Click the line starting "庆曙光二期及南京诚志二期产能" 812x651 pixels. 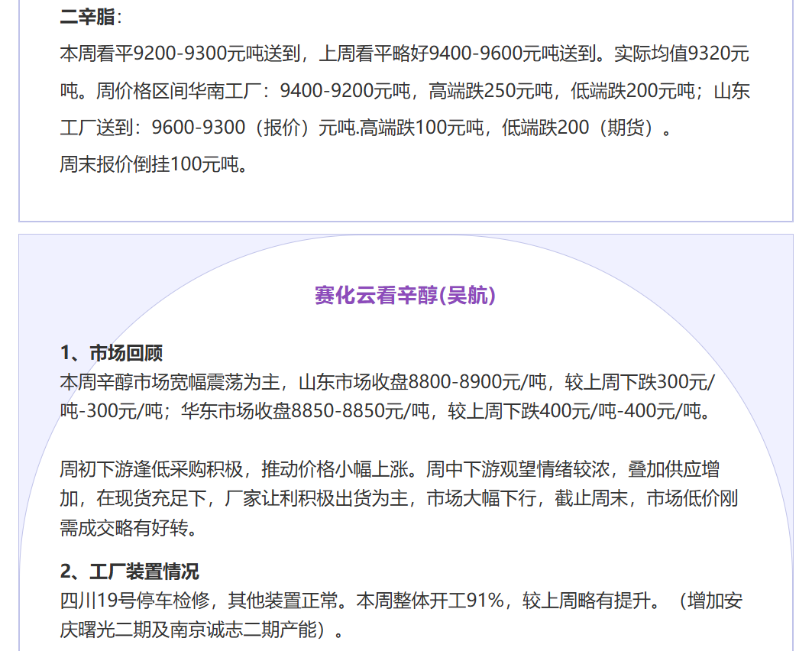click(202, 630)
